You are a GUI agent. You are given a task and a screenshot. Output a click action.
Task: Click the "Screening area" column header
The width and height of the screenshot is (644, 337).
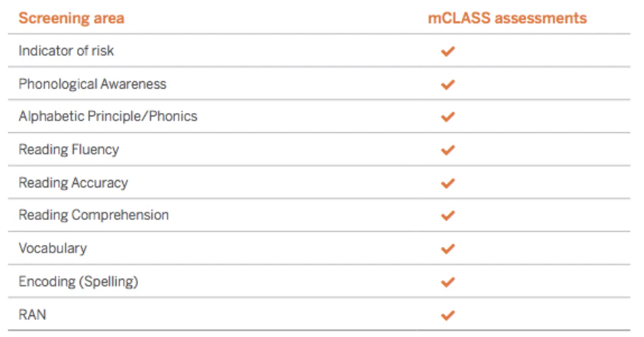71,18
